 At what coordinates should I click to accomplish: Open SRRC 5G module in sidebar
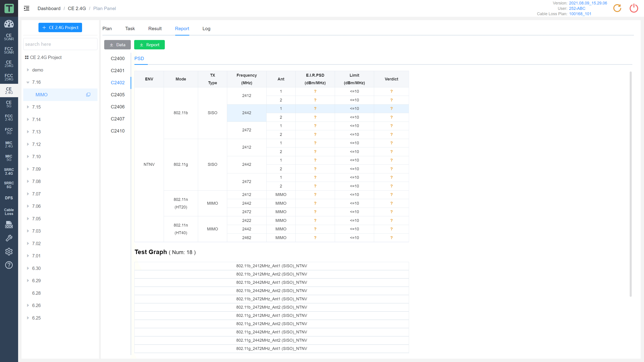9,185
